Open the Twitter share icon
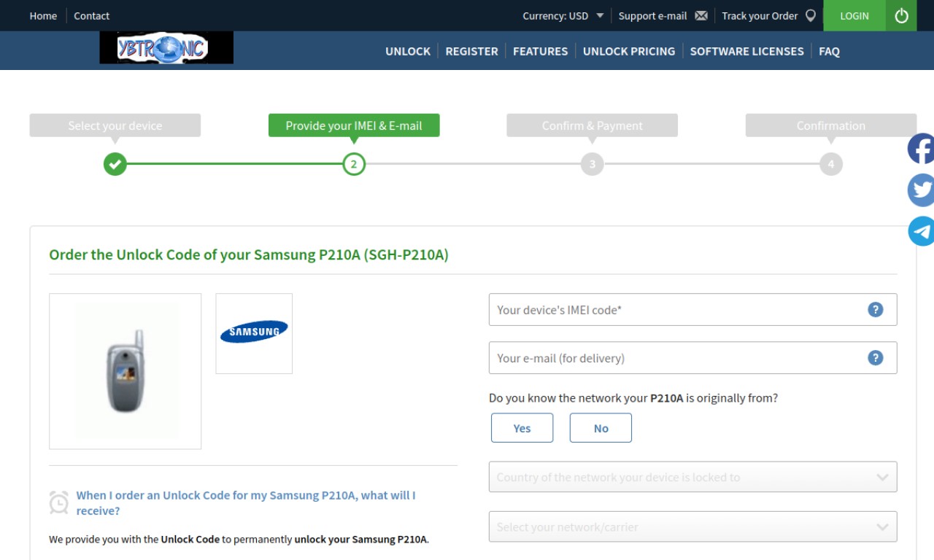The width and height of the screenshot is (934, 560). pyautogui.click(x=922, y=190)
